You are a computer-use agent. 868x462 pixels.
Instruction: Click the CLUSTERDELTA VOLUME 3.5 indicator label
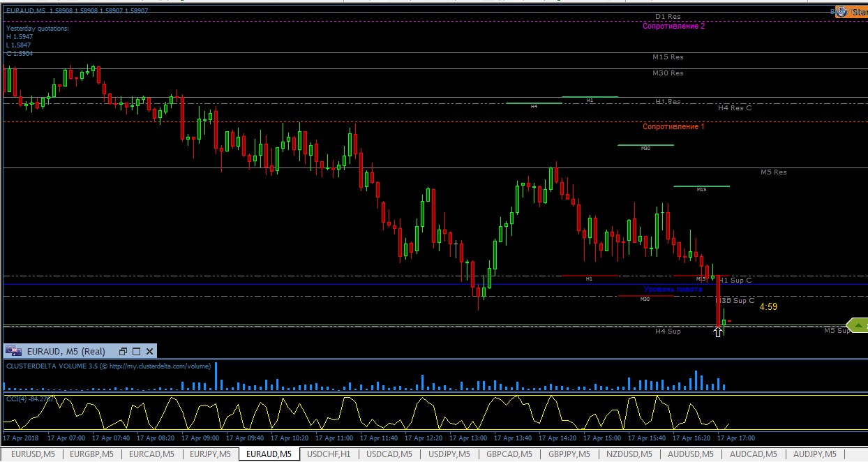[x=108, y=366]
